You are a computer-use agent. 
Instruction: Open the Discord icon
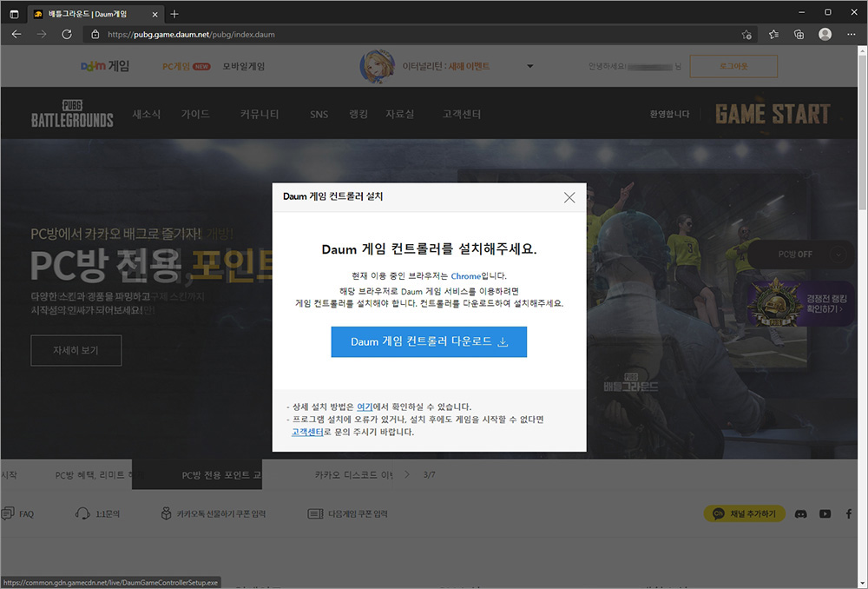[800, 514]
